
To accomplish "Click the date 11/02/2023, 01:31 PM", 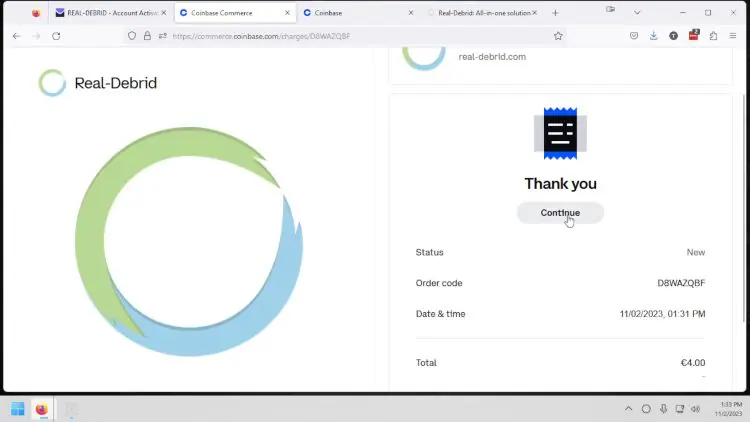I will click(662, 314).
